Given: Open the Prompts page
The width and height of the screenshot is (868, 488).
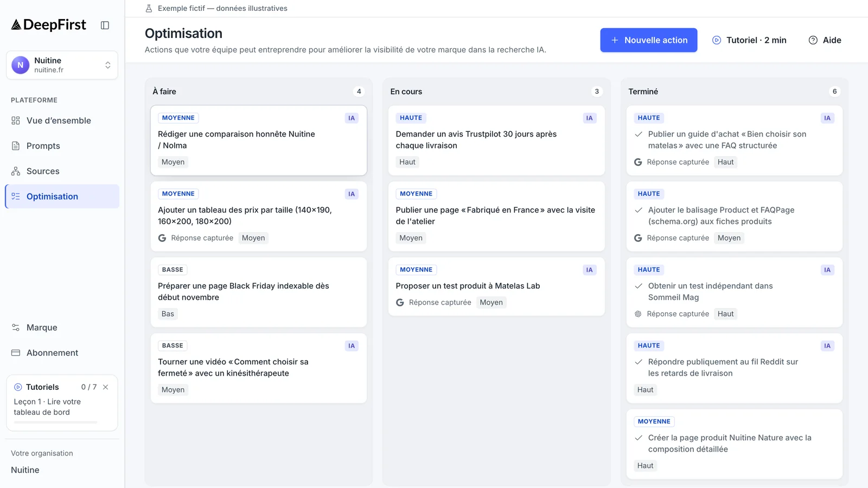Looking at the screenshot, I should click(62, 146).
